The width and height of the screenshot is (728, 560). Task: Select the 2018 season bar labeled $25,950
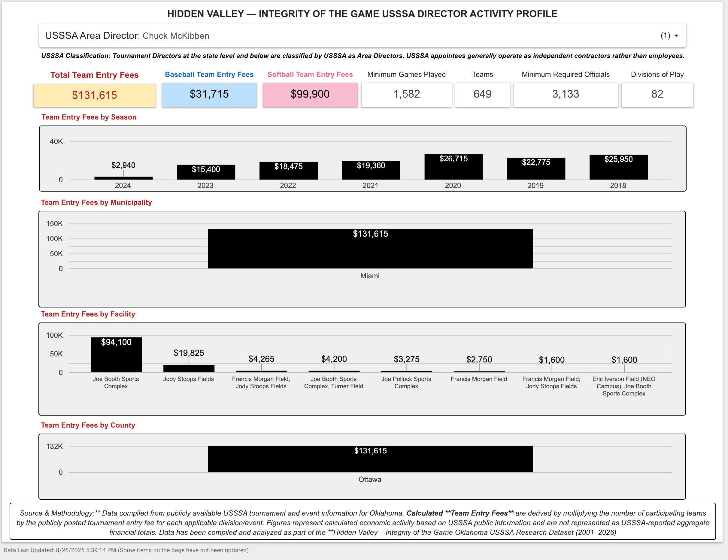pyautogui.click(x=619, y=167)
